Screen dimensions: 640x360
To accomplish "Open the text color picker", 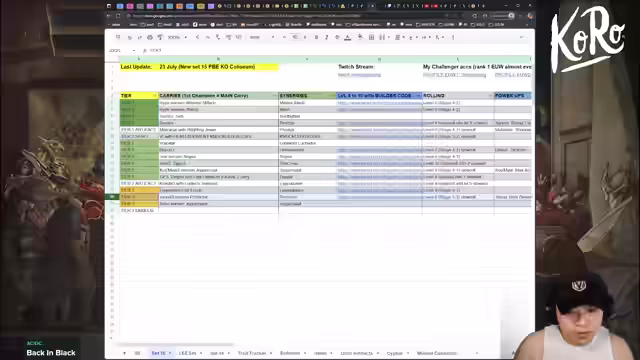I will coord(347,37).
